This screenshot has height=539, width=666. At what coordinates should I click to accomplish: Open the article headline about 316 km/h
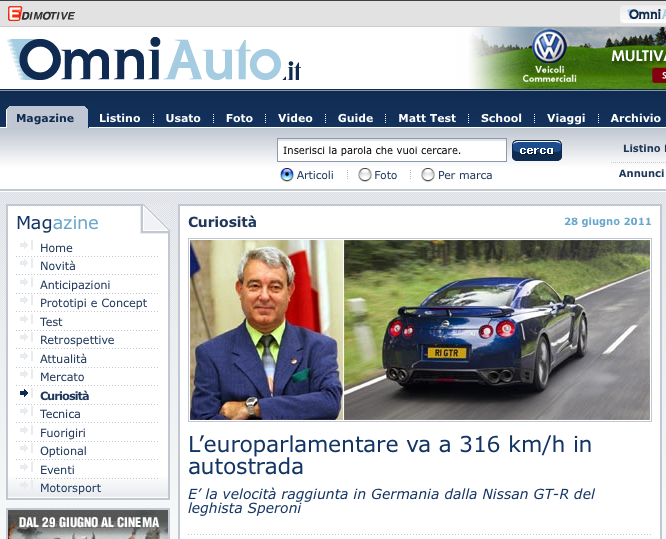pyautogui.click(x=389, y=455)
